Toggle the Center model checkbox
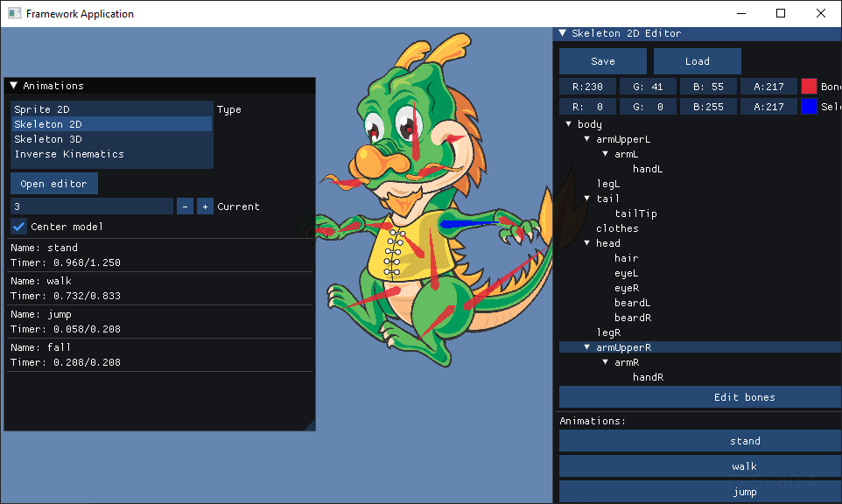 (19, 227)
